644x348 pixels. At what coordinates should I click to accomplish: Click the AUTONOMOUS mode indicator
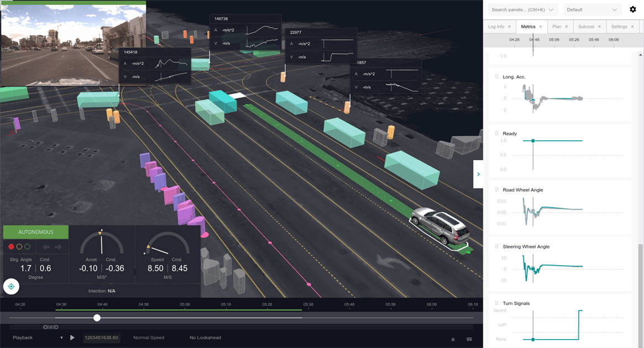[35, 231]
